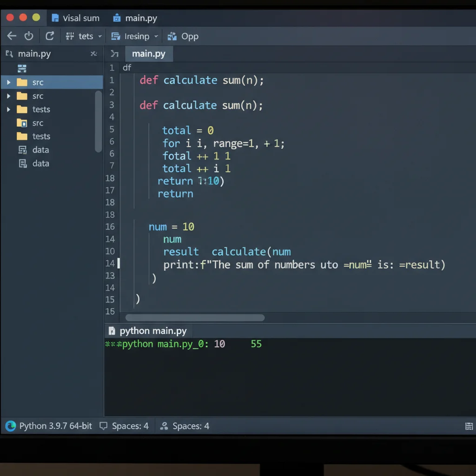Click the terminal output 55 value

[x=256, y=344]
